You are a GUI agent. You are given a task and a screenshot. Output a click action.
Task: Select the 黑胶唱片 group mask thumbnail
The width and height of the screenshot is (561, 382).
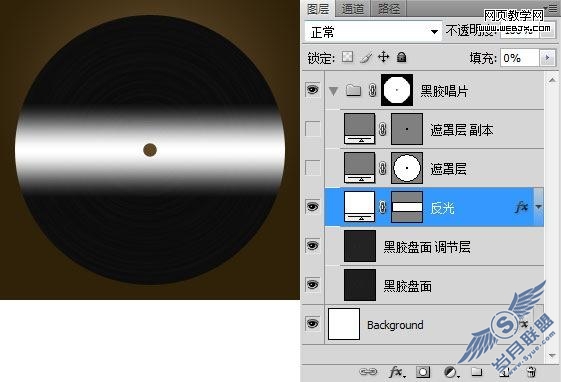click(x=397, y=90)
